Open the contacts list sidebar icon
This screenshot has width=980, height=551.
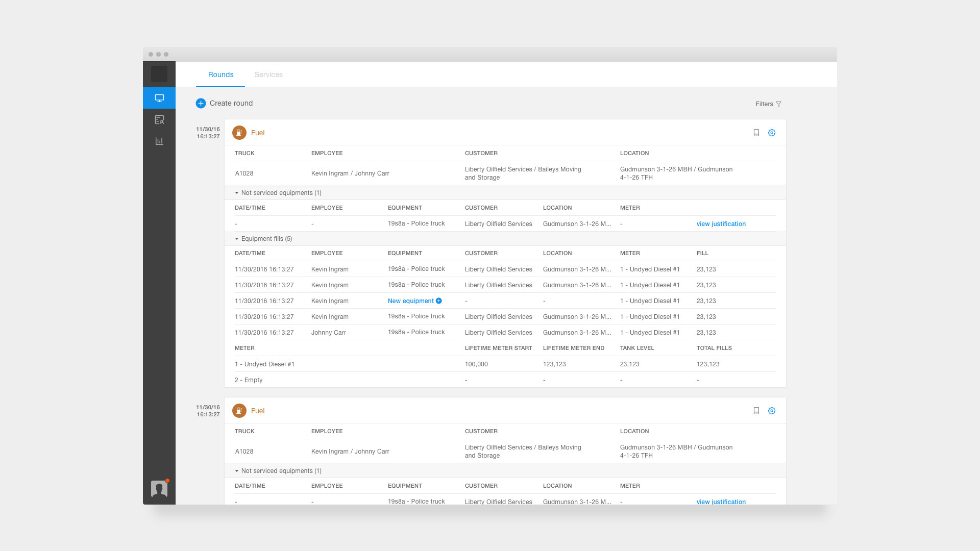coord(159,120)
